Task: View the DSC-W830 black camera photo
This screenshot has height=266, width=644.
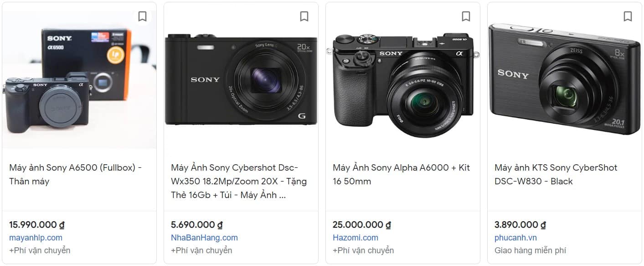Action: (564, 80)
